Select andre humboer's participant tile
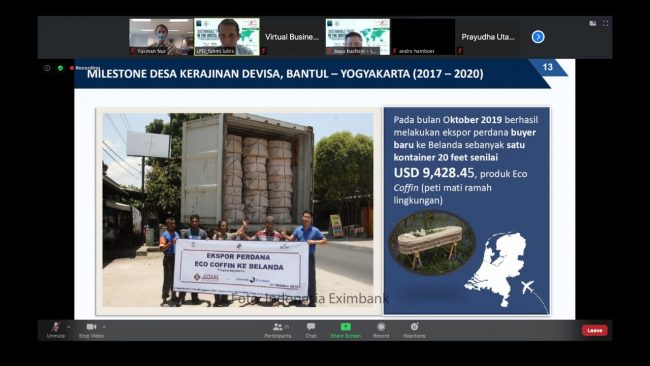This screenshot has height=366, width=650. (x=423, y=36)
